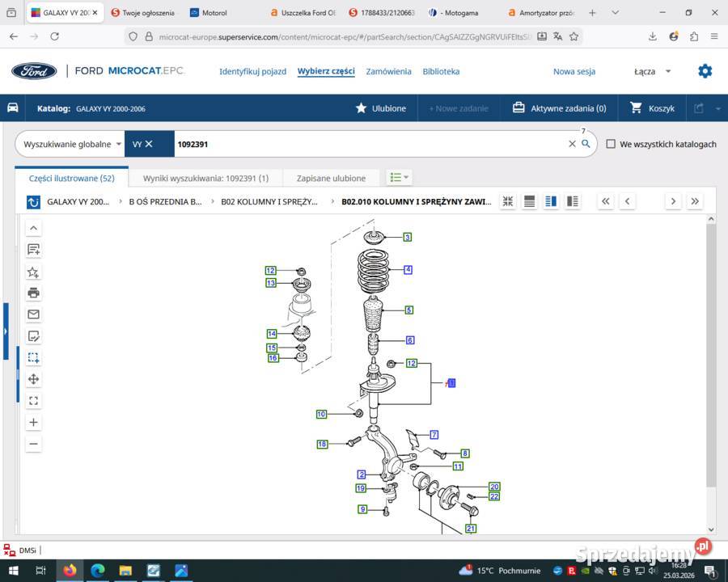Open the 'Łącza' dropdown menu

653,71
